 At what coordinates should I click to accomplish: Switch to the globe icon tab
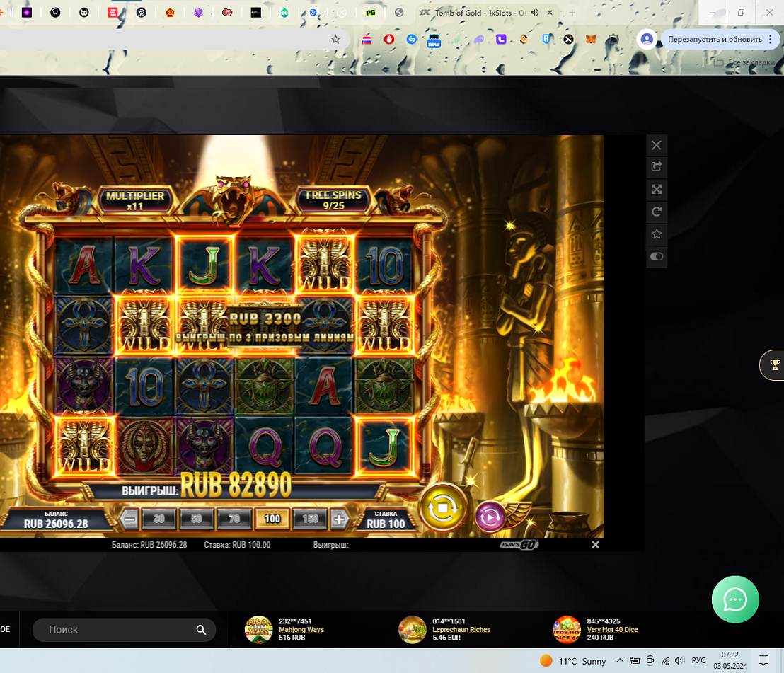(x=399, y=13)
